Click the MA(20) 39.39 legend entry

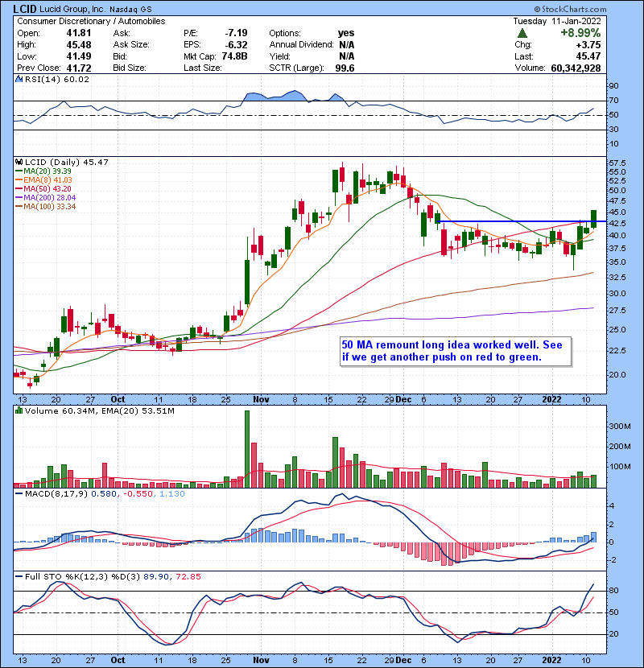pyautogui.click(x=43, y=171)
